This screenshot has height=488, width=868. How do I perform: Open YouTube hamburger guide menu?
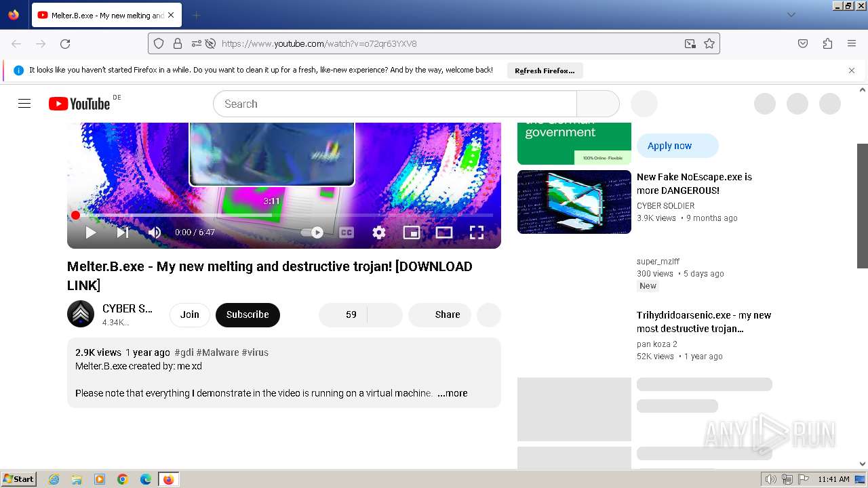pos(24,104)
